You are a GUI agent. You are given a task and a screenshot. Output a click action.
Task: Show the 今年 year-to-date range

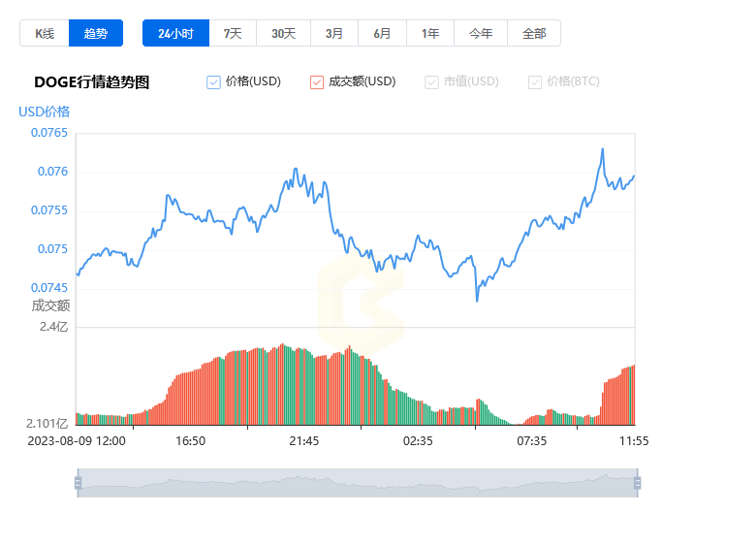[x=481, y=33]
